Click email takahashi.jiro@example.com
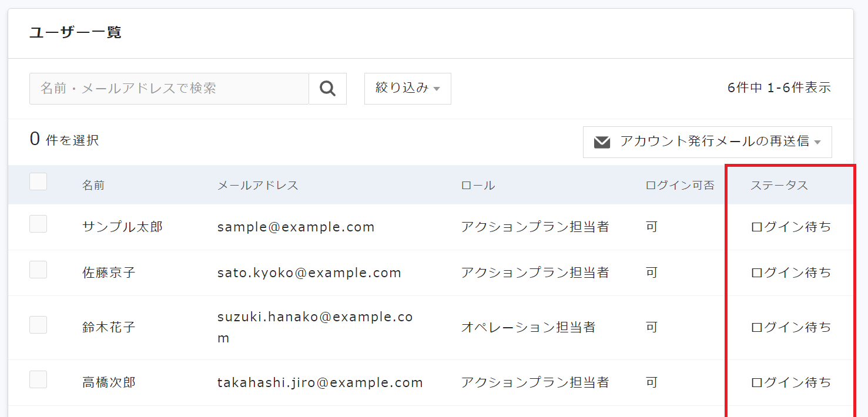This screenshot has width=868, height=417. pyautogui.click(x=320, y=383)
